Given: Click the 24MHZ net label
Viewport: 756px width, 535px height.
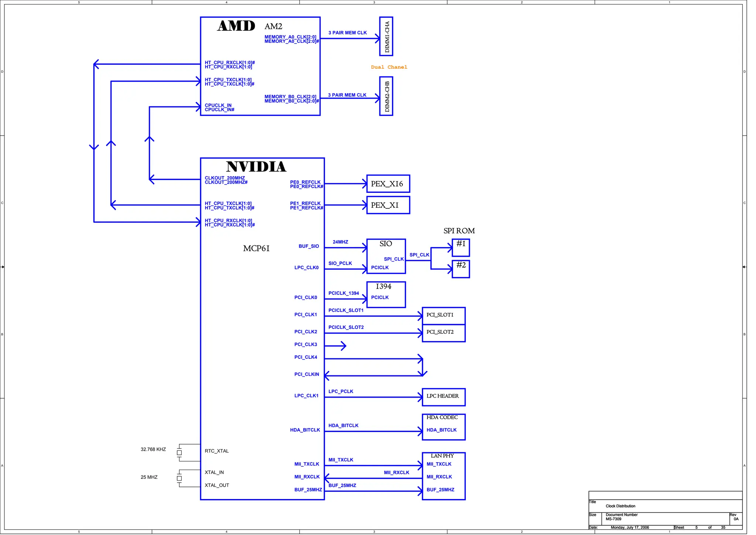Looking at the screenshot, I should 340,242.
